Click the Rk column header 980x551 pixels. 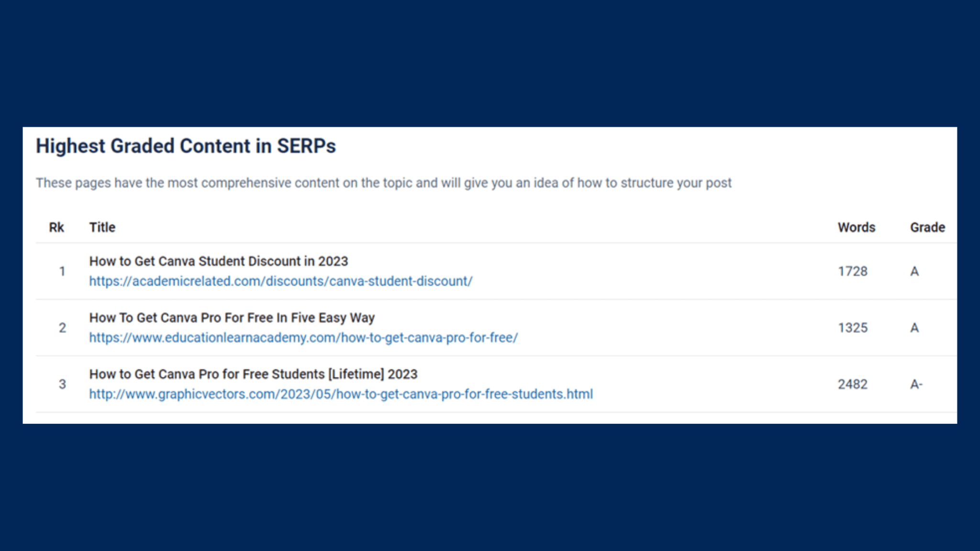[56, 227]
